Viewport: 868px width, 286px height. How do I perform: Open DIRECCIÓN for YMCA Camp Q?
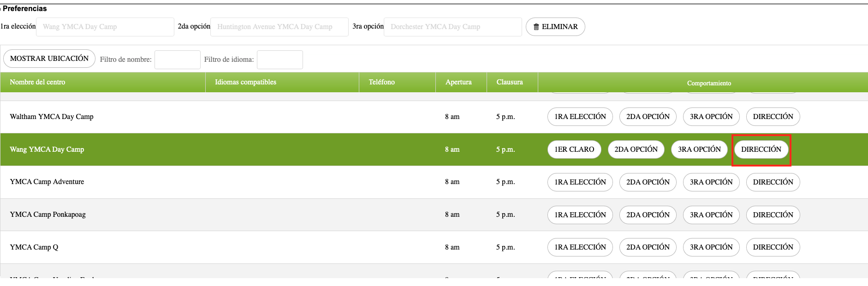coord(773,247)
